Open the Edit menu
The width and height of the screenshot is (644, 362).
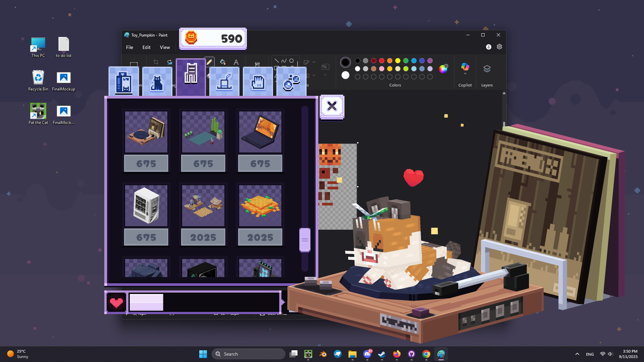point(146,47)
